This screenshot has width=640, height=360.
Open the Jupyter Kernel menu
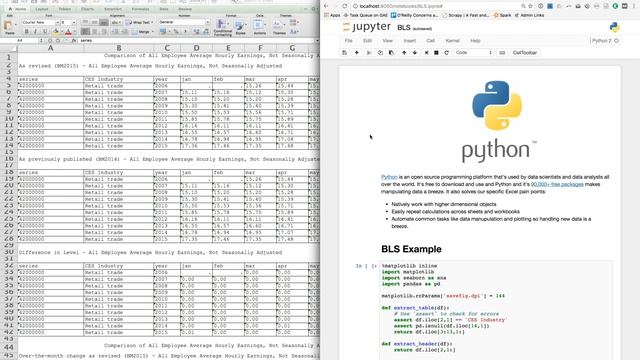[x=452, y=41]
